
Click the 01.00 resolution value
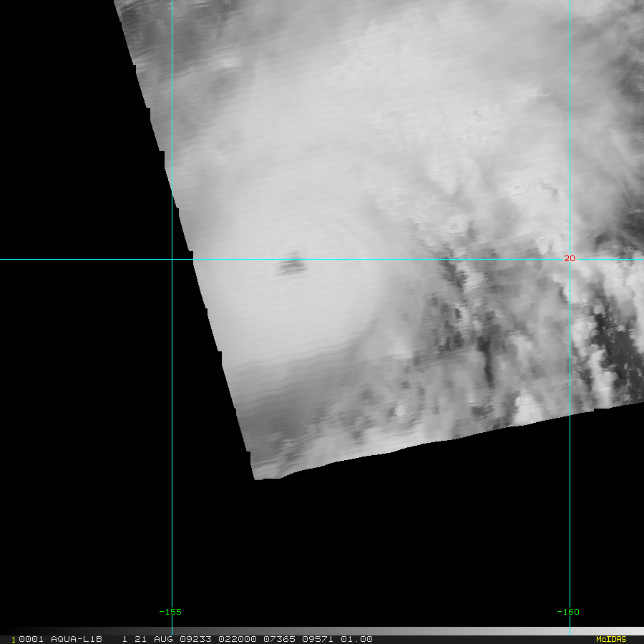[x=356, y=639]
